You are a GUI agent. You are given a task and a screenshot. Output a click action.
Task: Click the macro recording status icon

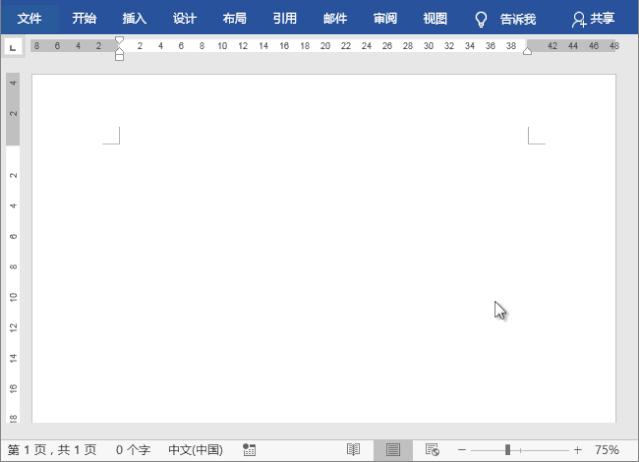tap(249, 450)
